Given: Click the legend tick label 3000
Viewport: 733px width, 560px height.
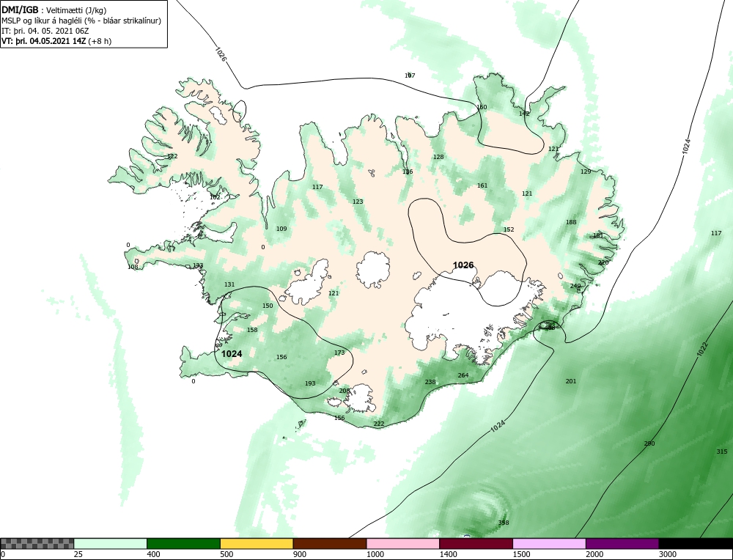Looking at the screenshot, I should coord(668,554).
